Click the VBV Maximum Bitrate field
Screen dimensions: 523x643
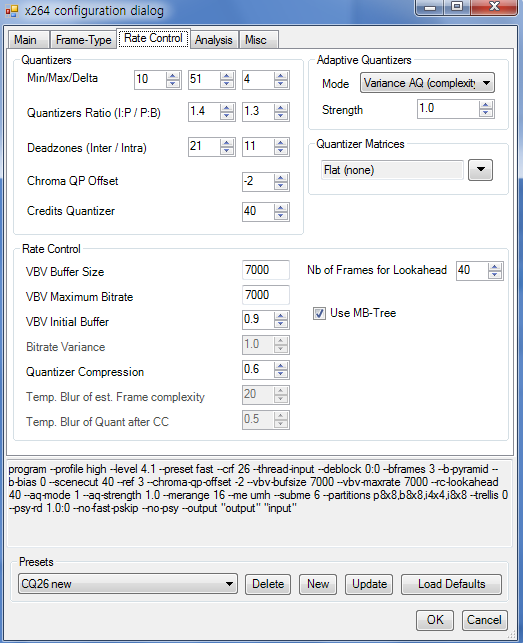pos(266,295)
